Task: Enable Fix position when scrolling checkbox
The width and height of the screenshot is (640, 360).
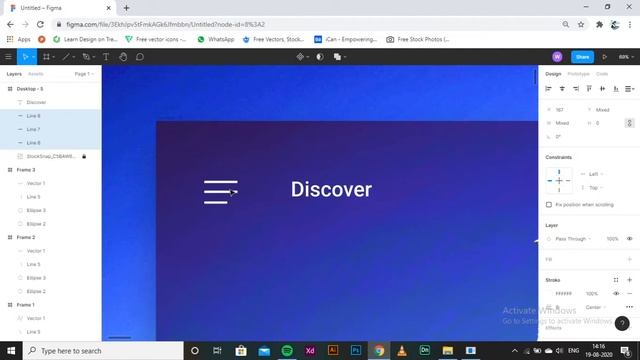Action: (549, 204)
